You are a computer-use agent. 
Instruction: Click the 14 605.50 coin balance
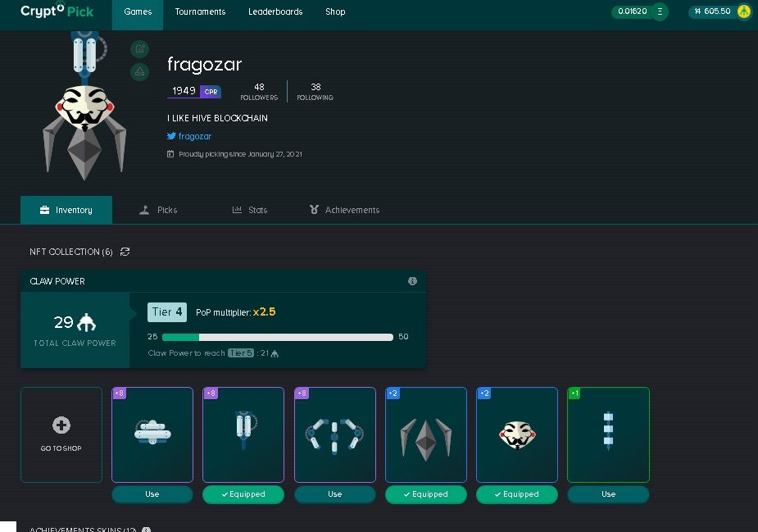click(x=712, y=11)
